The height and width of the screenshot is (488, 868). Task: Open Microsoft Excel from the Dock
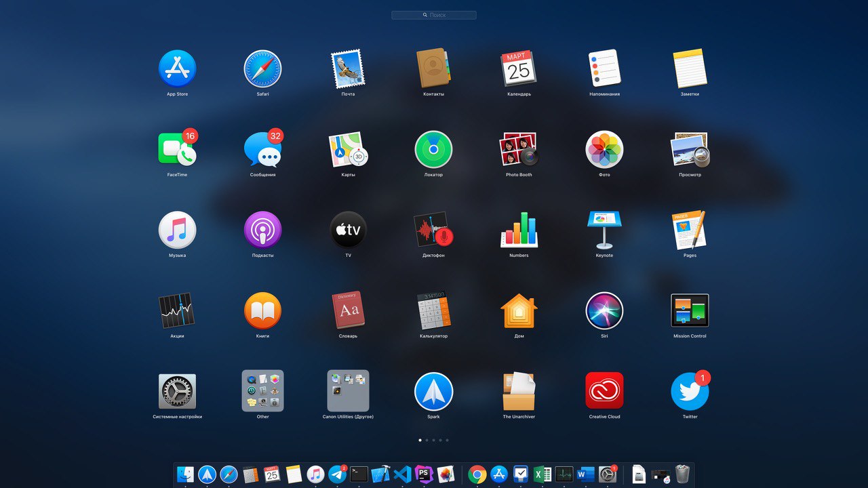(x=542, y=474)
